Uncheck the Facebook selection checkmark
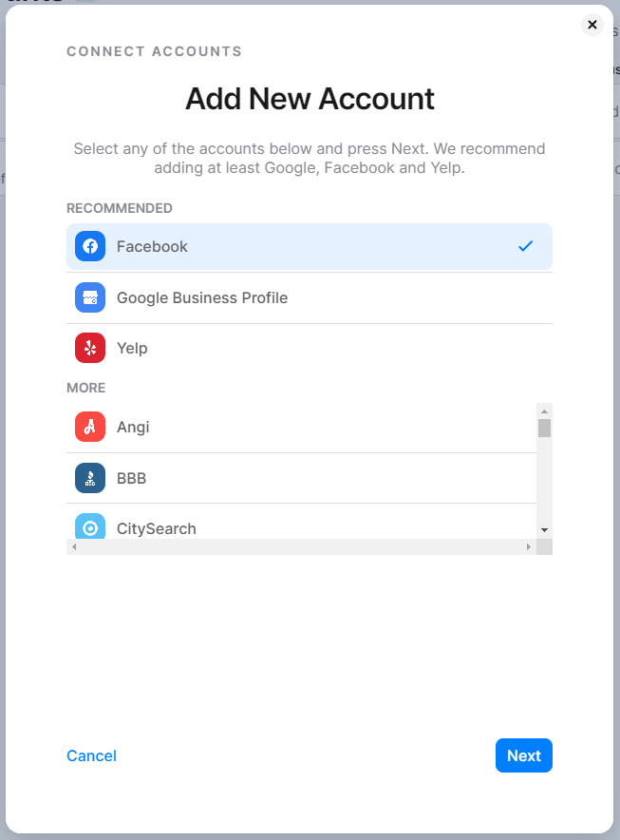The height and width of the screenshot is (840, 620). click(x=525, y=247)
